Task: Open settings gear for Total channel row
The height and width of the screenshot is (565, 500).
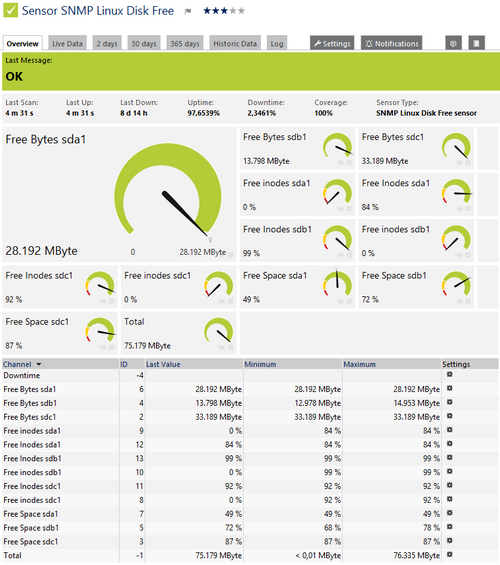Action: pos(450,555)
